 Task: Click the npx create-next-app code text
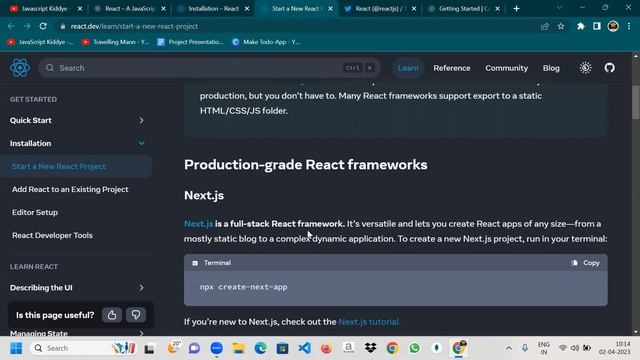click(x=243, y=287)
